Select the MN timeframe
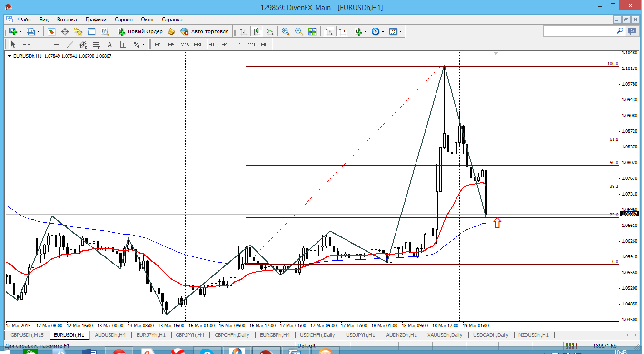This screenshot has height=354, width=644. [x=265, y=44]
